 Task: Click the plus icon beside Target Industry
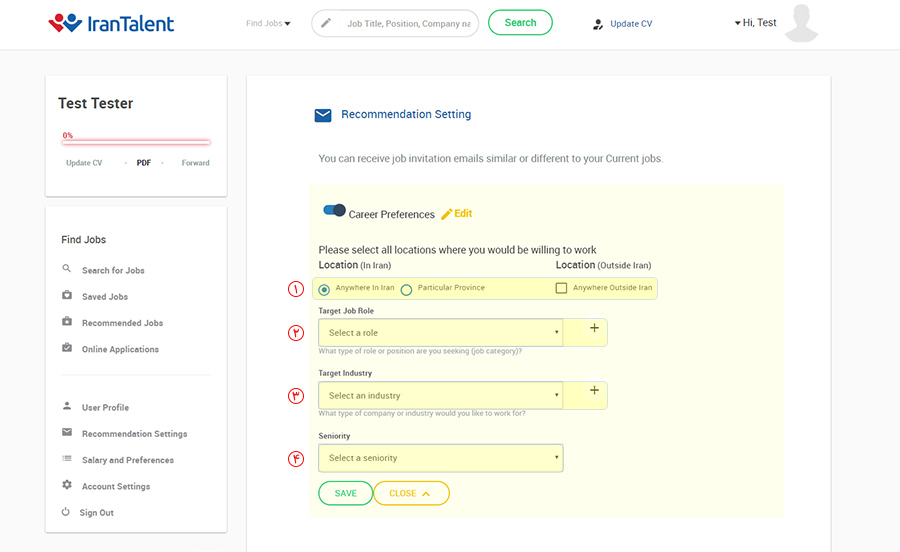point(594,391)
